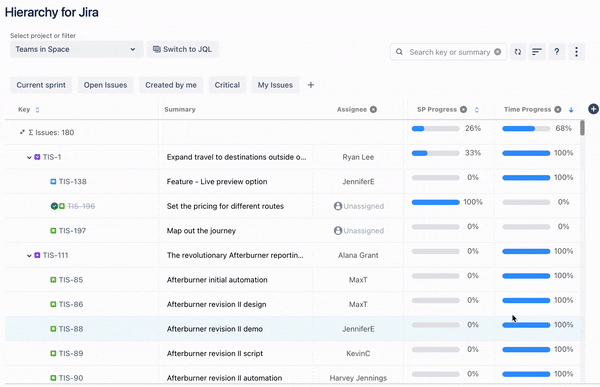
Task: Toggle the Current sprint filter
Action: pyautogui.click(x=41, y=85)
